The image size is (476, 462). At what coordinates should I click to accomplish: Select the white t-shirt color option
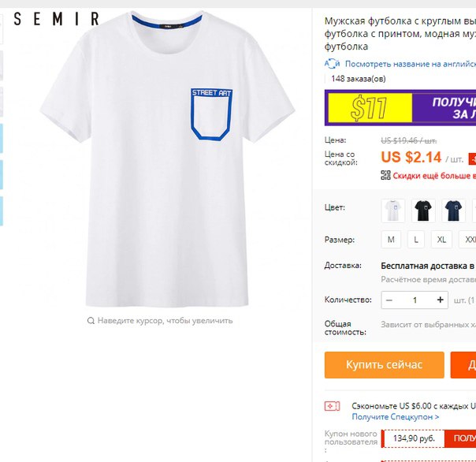tap(392, 211)
